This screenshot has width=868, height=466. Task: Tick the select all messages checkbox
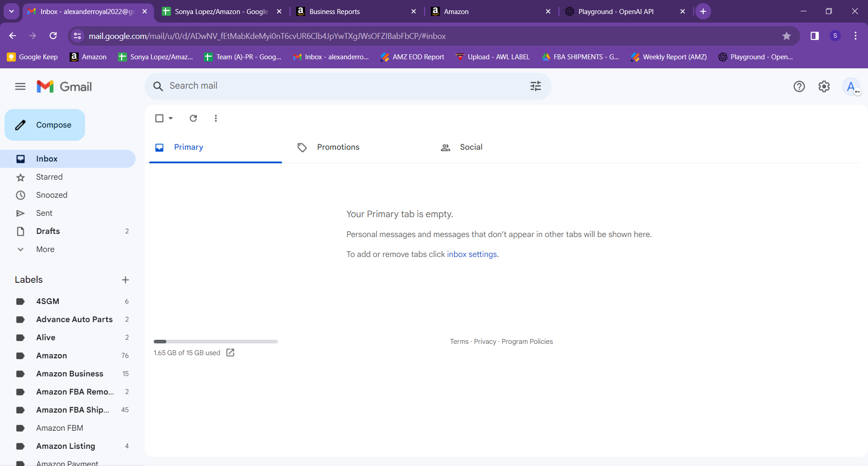tap(159, 118)
